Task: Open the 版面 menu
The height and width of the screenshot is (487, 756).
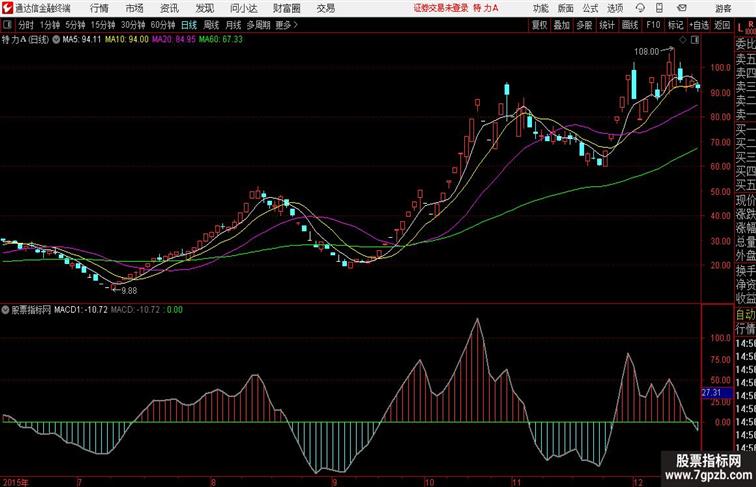Action: [x=566, y=8]
